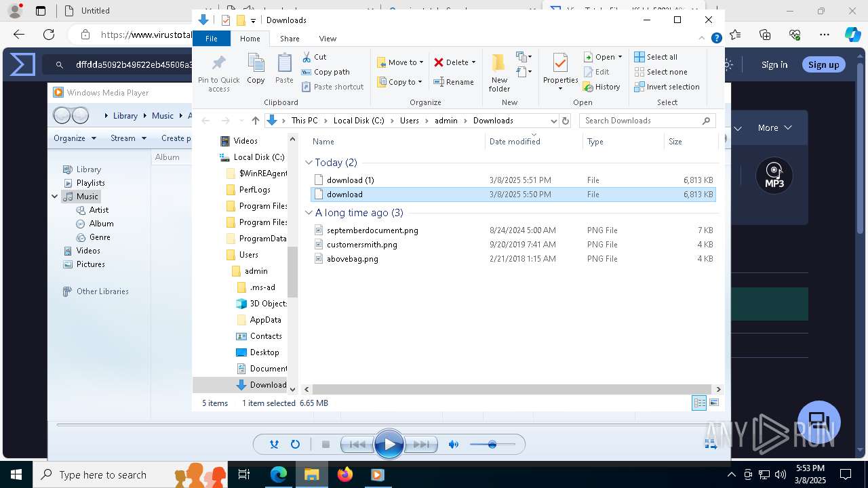Click the Paste ribbon icon
868x488 pixels.
(x=284, y=68)
